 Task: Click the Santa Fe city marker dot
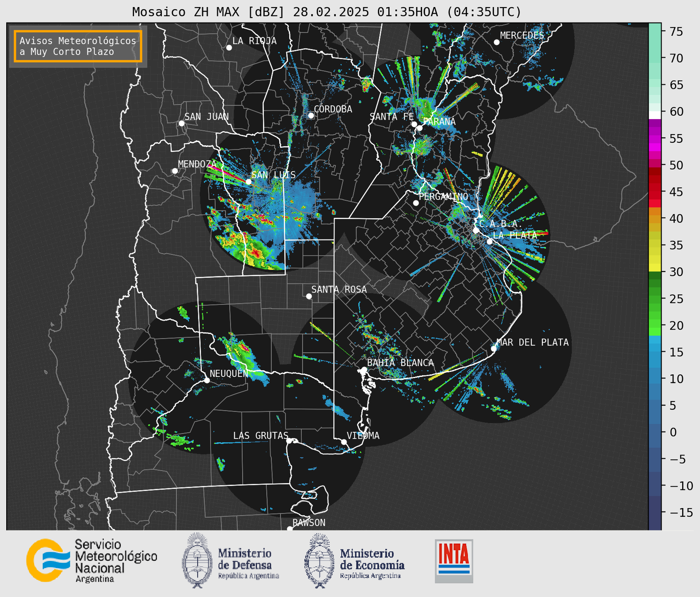pyautogui.click(x=414, y=124)
